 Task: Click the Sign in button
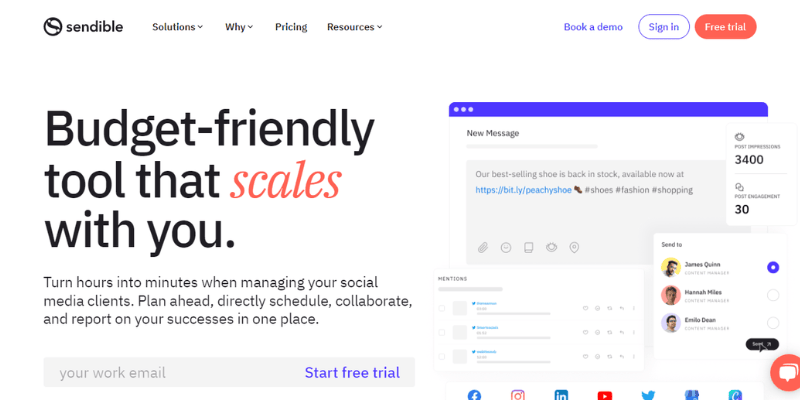click(664, 27)
